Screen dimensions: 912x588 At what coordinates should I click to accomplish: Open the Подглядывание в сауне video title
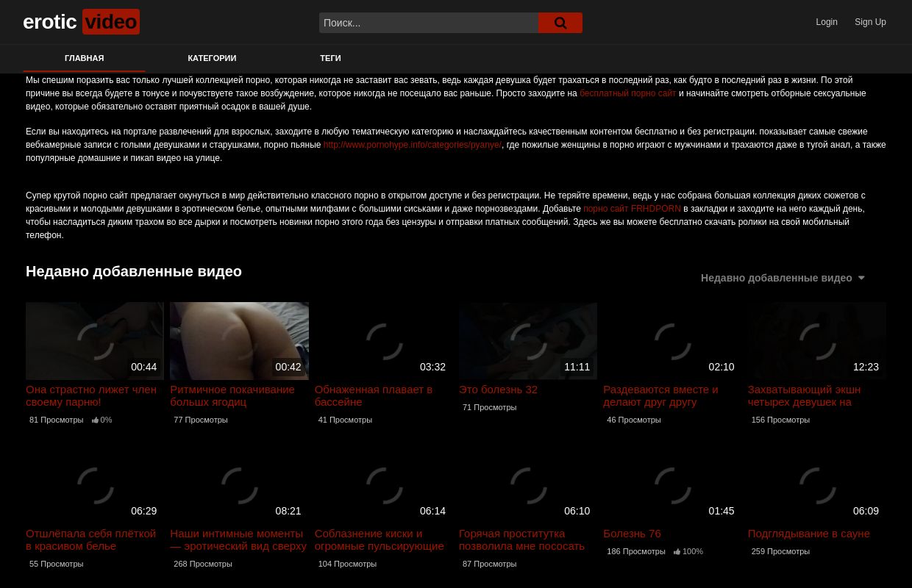[x=808, y=534]
